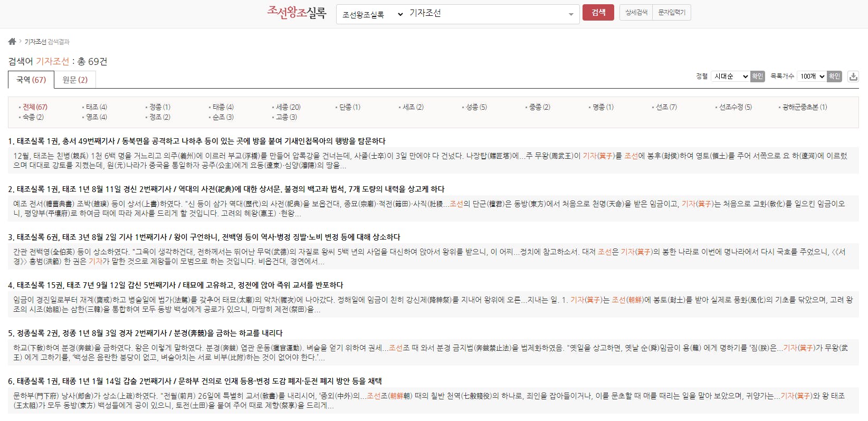Open the 문자입력기 character input tool

(x=672, y=13)
